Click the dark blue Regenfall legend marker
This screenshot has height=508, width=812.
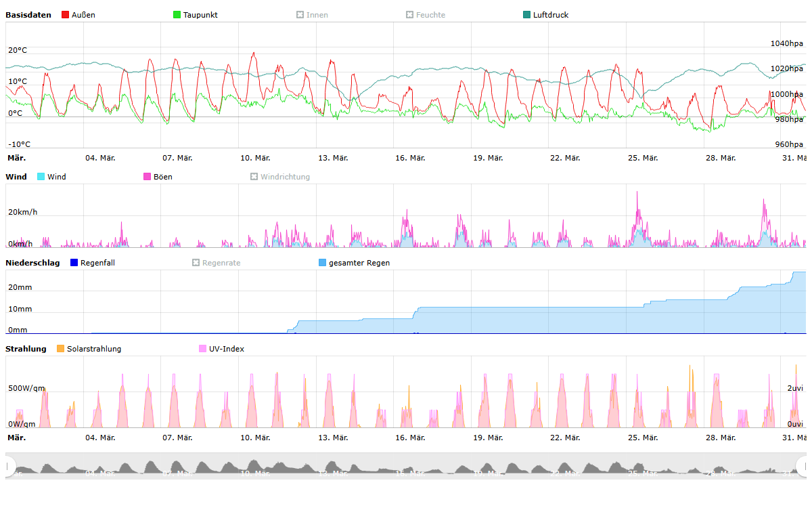tap(74, 263)
